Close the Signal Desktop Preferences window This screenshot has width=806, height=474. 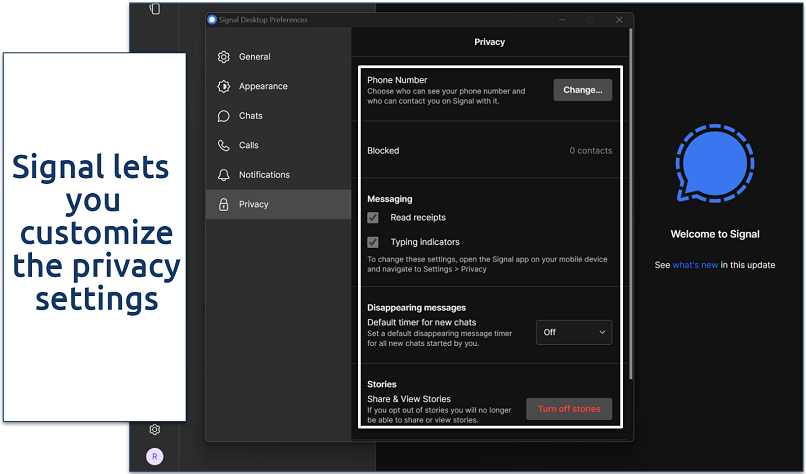pyautogui.click(x=620, y=19)
